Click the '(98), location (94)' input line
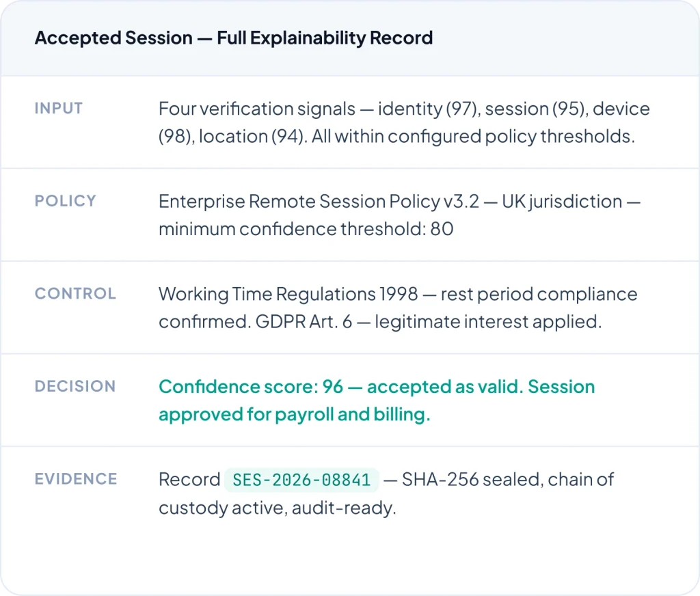This screenshot has height=596, width=700. coord(234,136)
